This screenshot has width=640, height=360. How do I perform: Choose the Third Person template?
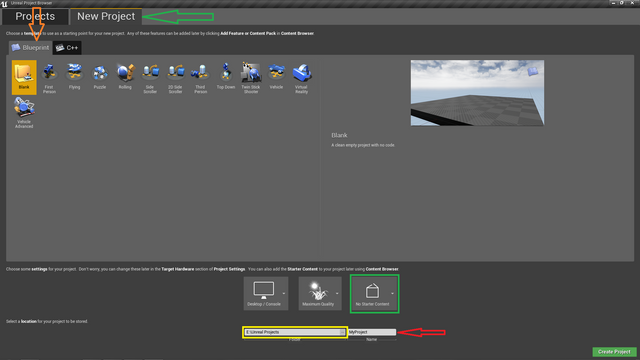click(x=200, y=78)
